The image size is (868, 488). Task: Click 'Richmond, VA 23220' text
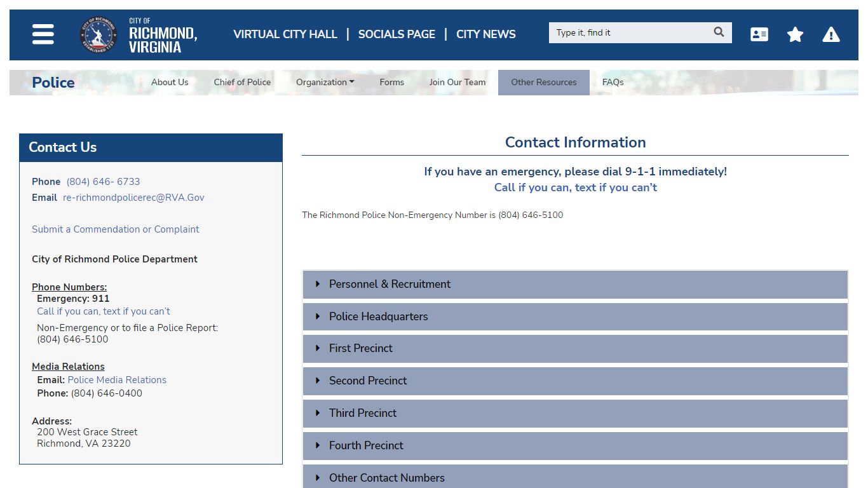pyautogui.click(x=84, y=444)
